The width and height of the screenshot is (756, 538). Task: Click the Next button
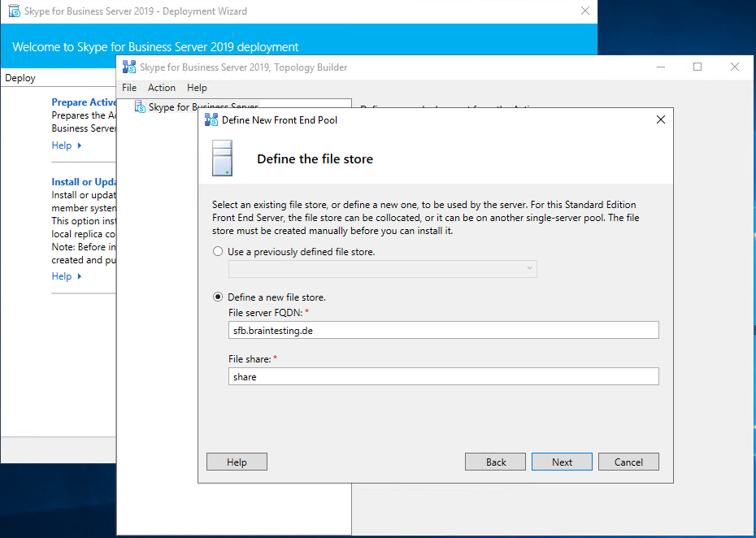pyautogui.click(x=562, y=462)
